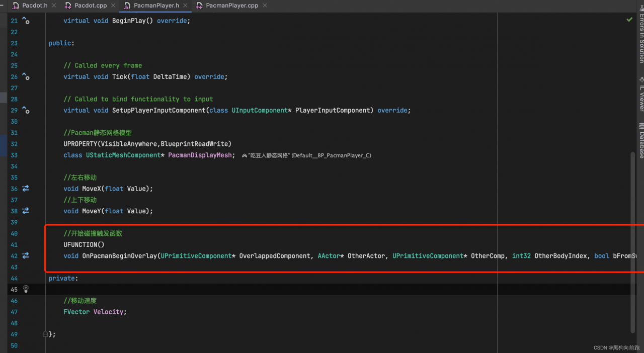Image resolution: width=644 pixels, height=353 pixels.
Task: Click the editor vertical scrollbar thumb
Action: pos(632,241)
